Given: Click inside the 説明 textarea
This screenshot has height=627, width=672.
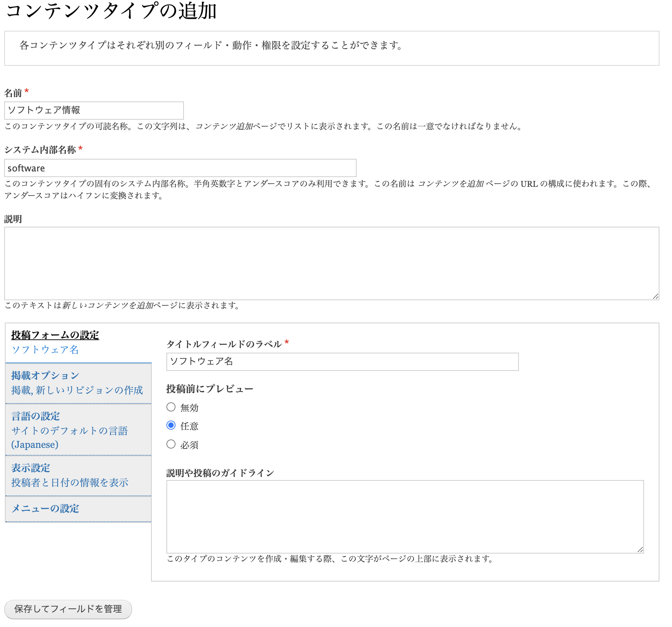Looking at the screenshot, I should (x=331, y=263).
